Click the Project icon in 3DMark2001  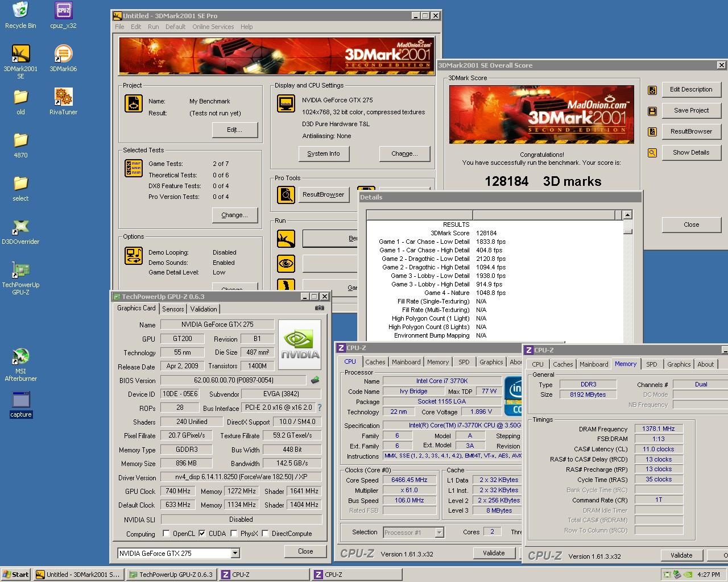pos(133,103)
